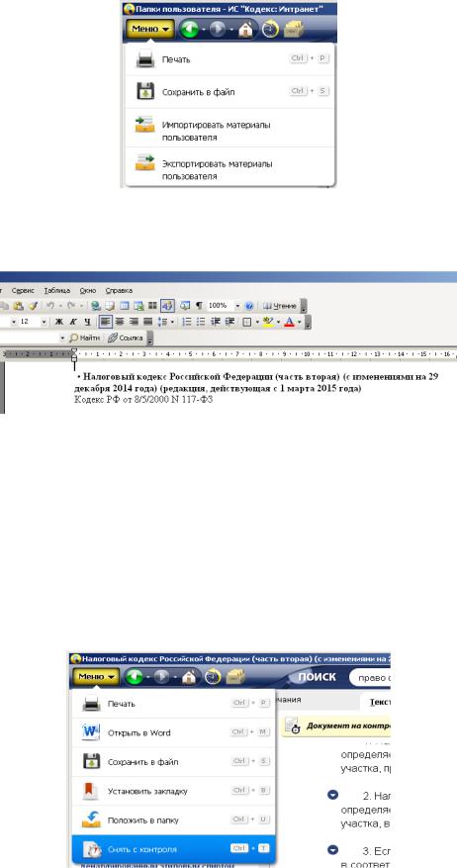Select the highlighted Снять с контроля entry

172,848
